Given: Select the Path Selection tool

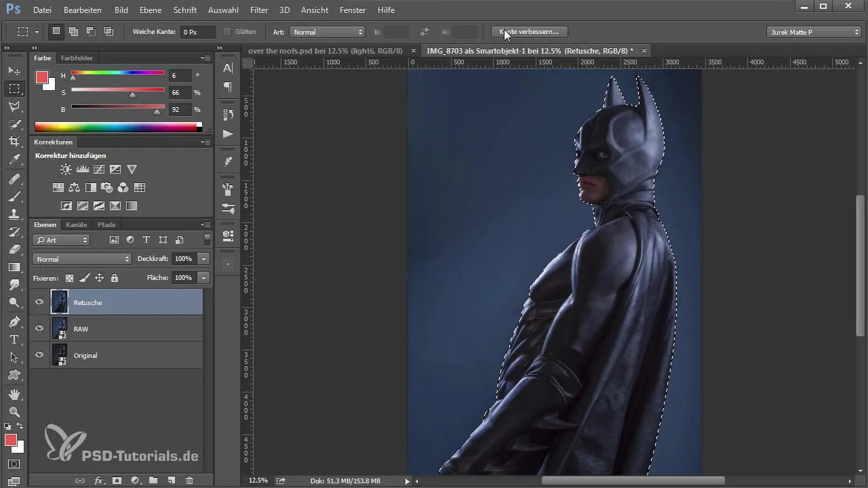Looking at the screenshot, I should tap(14, 357).
